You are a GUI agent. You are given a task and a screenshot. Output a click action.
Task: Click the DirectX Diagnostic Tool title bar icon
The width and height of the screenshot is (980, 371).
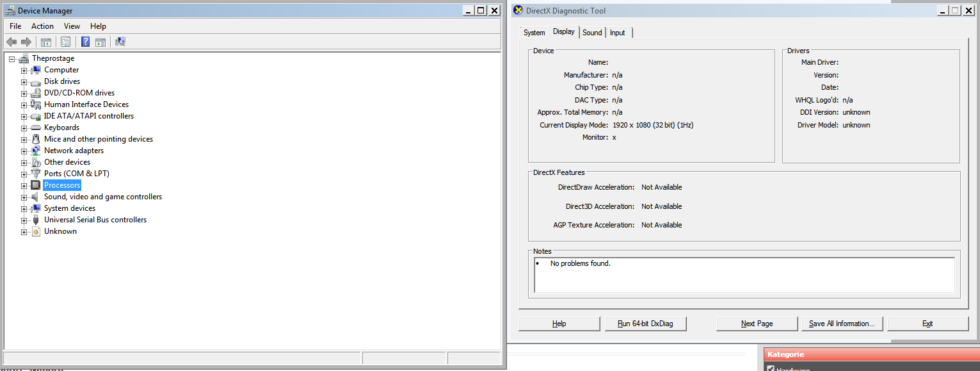[518, 10]
